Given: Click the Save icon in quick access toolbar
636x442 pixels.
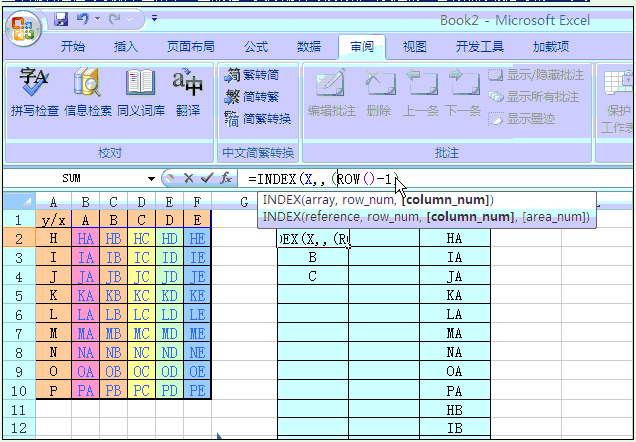Looking at the screenshot, I should point(61,19).
